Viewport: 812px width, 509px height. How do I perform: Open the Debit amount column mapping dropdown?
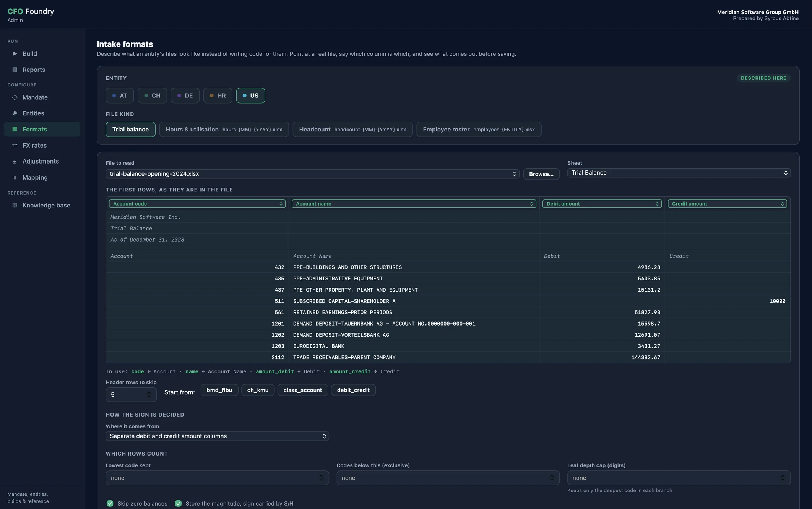click(x=602, y=204)
